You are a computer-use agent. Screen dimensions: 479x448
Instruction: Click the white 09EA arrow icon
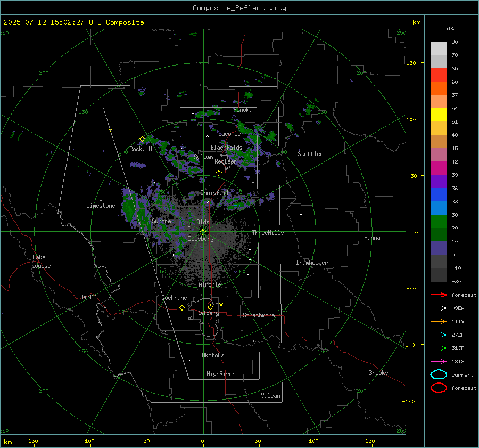tap(439, 308)
